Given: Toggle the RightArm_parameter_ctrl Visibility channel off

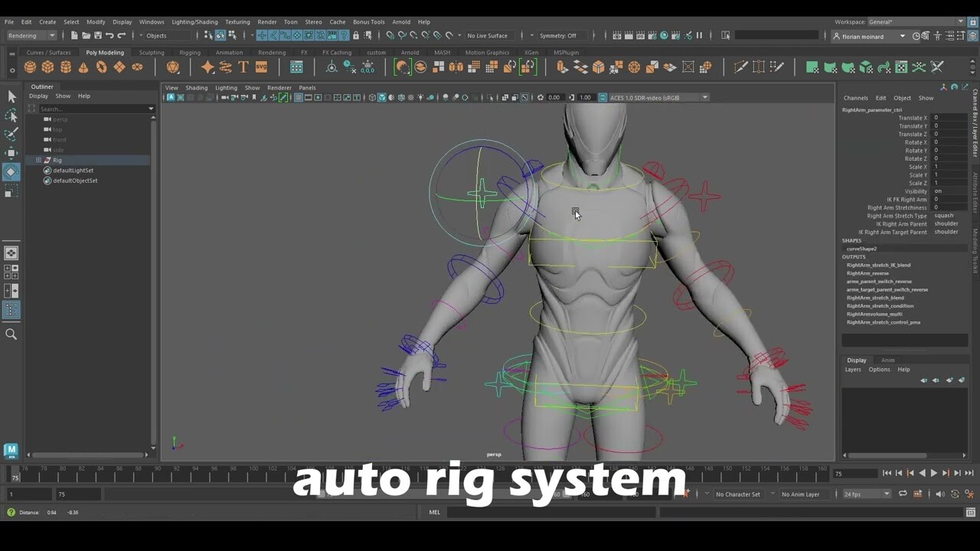Looking at the screenshot, I should coord(937,191).
